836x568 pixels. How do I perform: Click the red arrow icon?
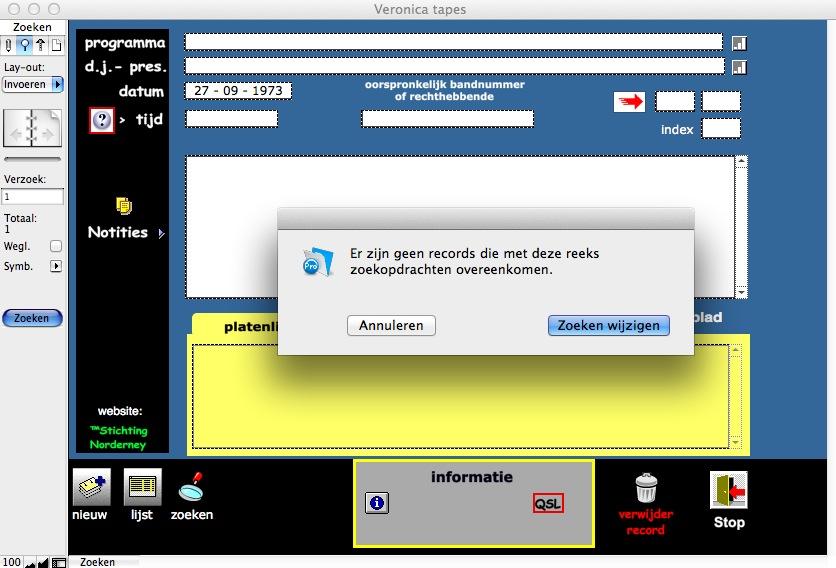coord(629,102)
